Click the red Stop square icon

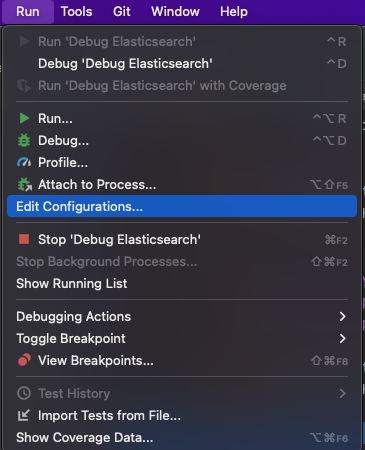(24, 239)
